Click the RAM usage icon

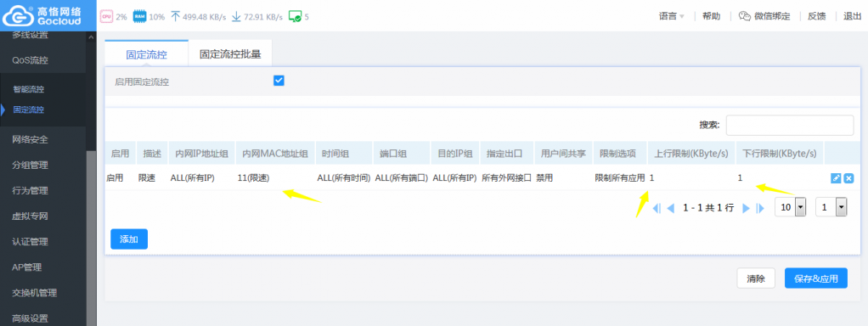(x=139, y=17)
